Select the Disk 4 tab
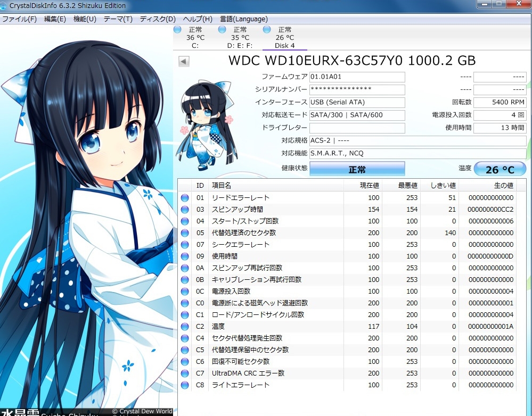Viewport: 532px width, 416px height. point(285,38)
